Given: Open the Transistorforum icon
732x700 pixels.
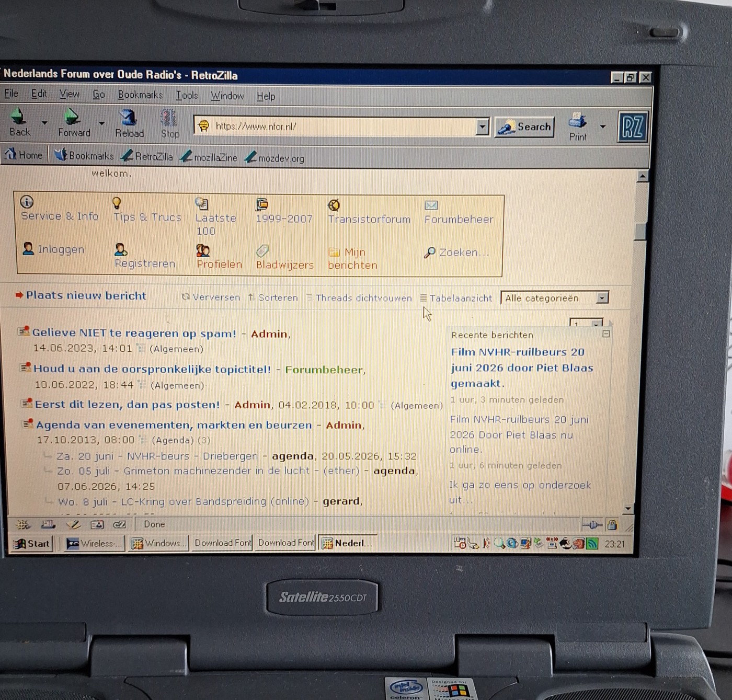Looking at the screenshot, I should coord(334,205).
